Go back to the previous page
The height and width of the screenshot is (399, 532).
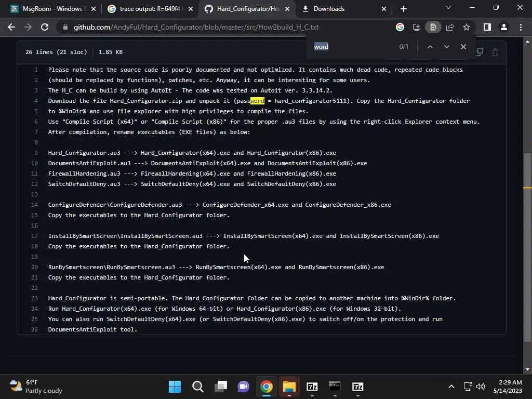(11, 27)
